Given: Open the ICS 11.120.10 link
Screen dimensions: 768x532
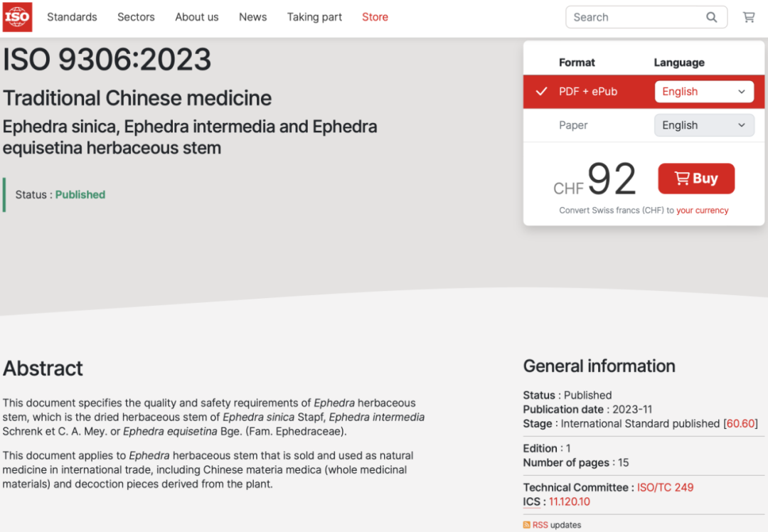Looking at the screenshot, I should 569,502.
